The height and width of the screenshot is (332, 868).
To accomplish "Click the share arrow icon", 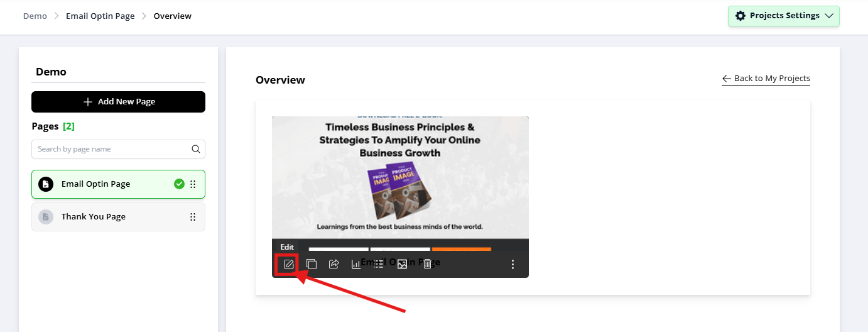I will 334,264.
